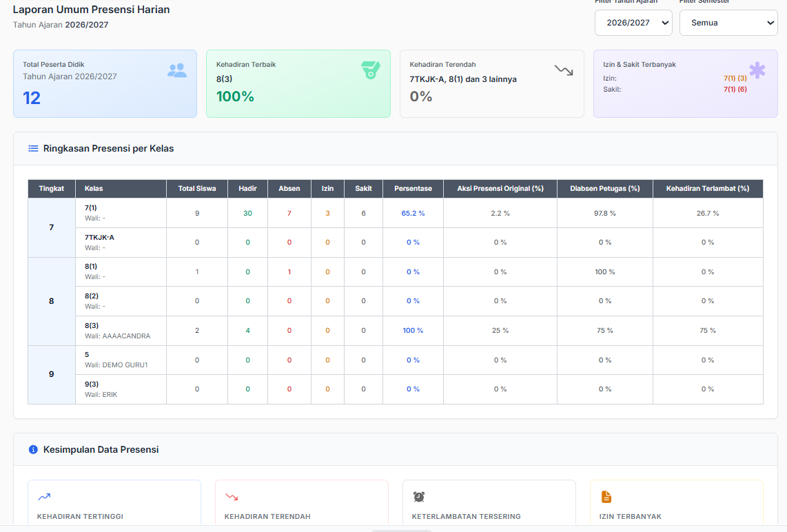The width and height of the screenshot is (787, 532).
Task: Click the 100% value in Kehadiran Terbaik card
Action: tap(236, 96)
